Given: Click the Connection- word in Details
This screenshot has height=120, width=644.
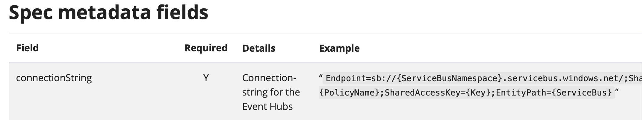Looking at the screenshot, I should 269,78.
